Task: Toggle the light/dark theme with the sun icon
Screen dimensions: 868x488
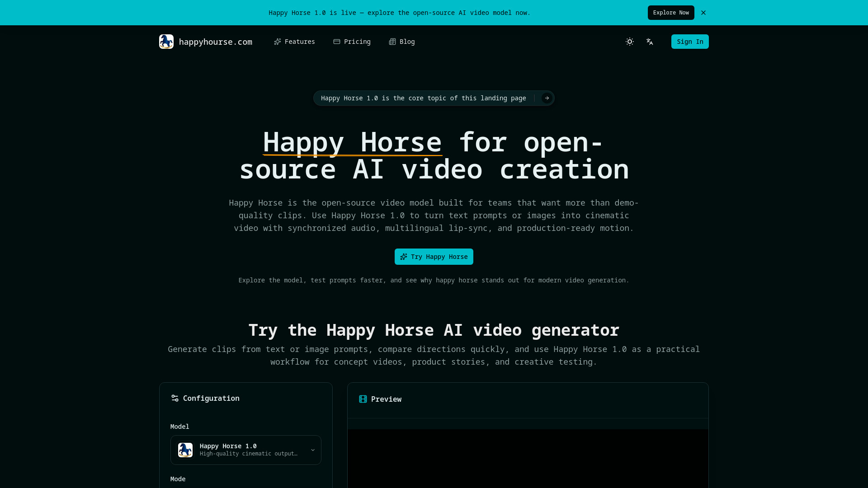Action: 629,42
